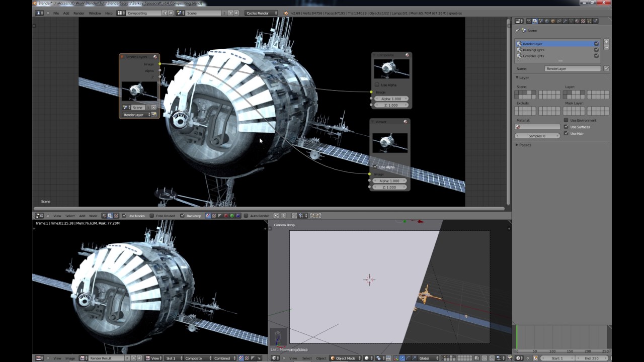Open the node editor Node menu
Screen dimensions: 644x362
93,216
